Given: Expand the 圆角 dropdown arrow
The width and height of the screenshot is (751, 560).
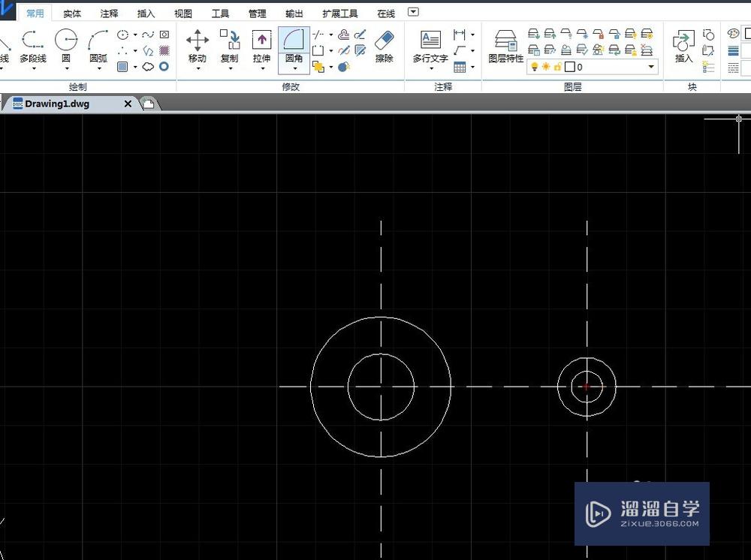Looking at the screenshot, I should tap(294, 69).
